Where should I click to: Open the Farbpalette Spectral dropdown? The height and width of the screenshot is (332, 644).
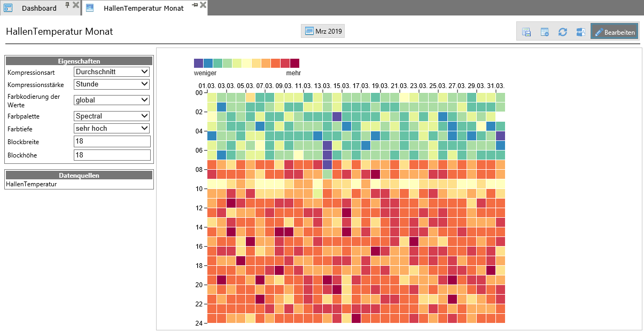112,116
